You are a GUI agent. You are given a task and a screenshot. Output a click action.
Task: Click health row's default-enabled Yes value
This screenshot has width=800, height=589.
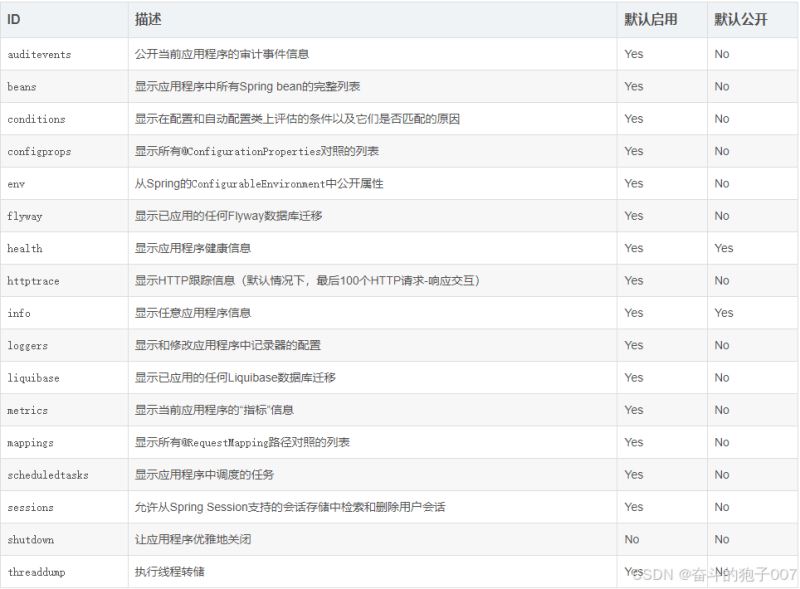pos(634,248)
